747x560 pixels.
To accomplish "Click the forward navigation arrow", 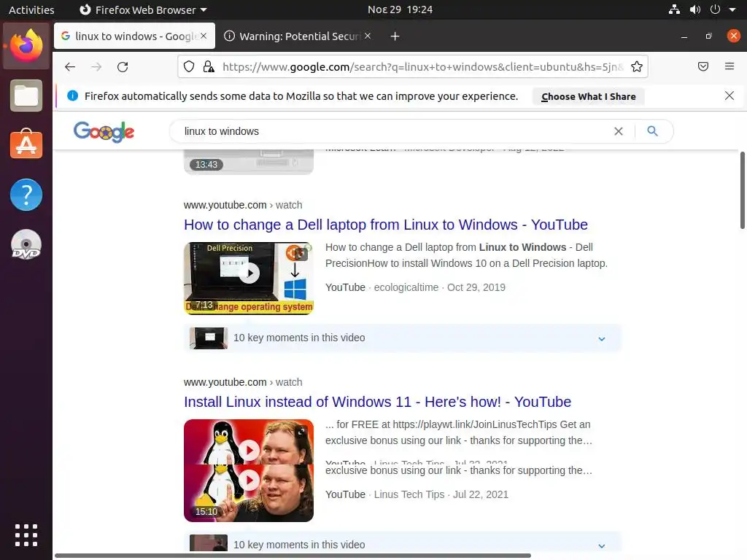I will (96, 66).
